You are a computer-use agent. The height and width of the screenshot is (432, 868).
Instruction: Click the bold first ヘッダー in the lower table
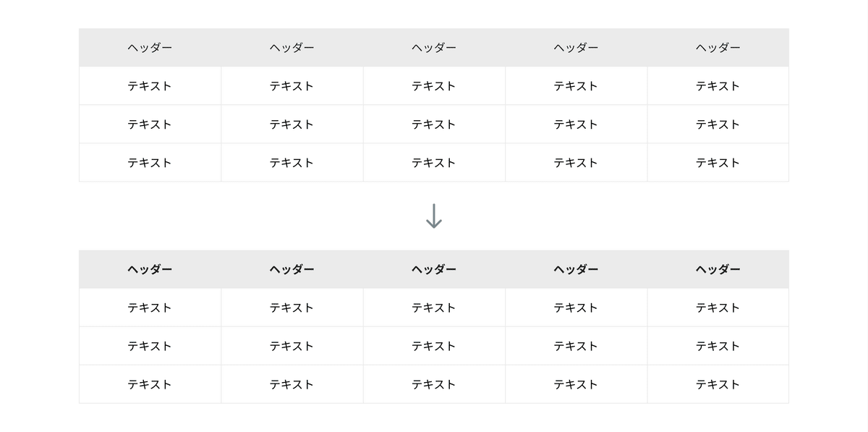150,269
